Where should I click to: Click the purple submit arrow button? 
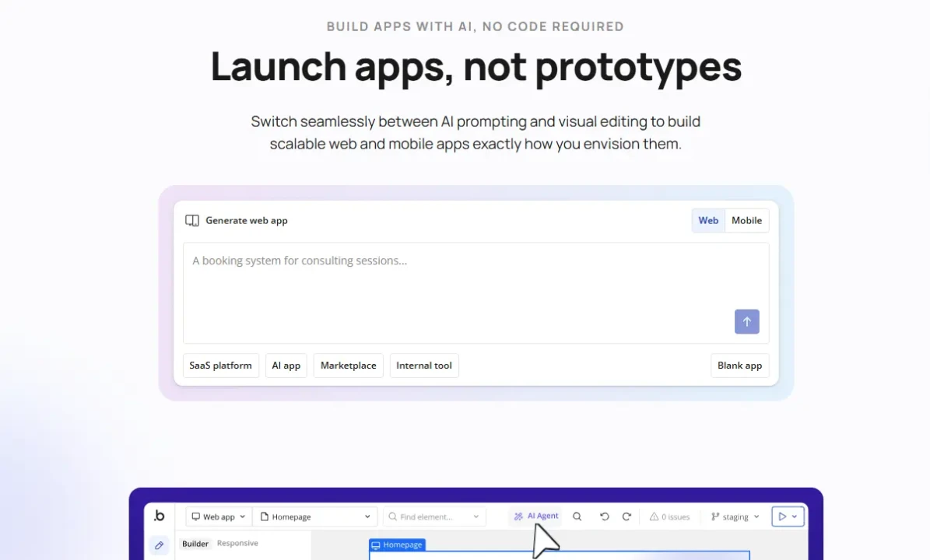click(747, 322)
